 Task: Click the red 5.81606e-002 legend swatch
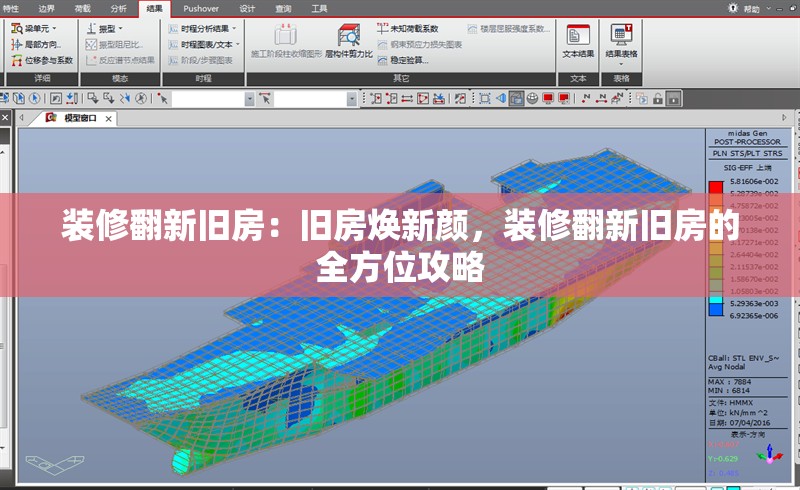point(716,187)
